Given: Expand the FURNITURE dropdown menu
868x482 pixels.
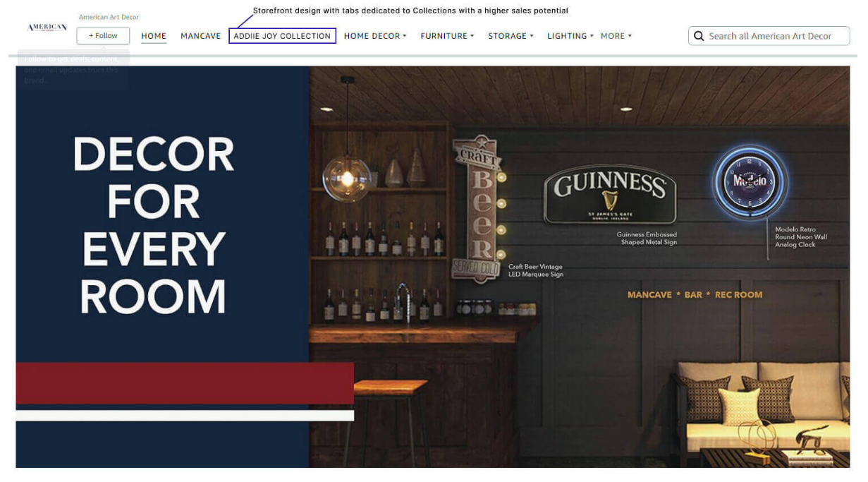Looking at the screenshot, I should [446, 35].
